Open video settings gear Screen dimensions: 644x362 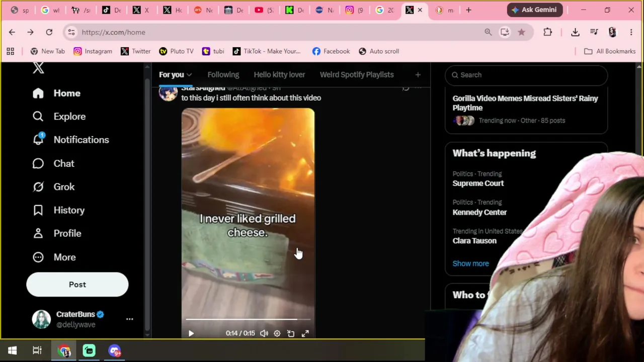[277, 333]
